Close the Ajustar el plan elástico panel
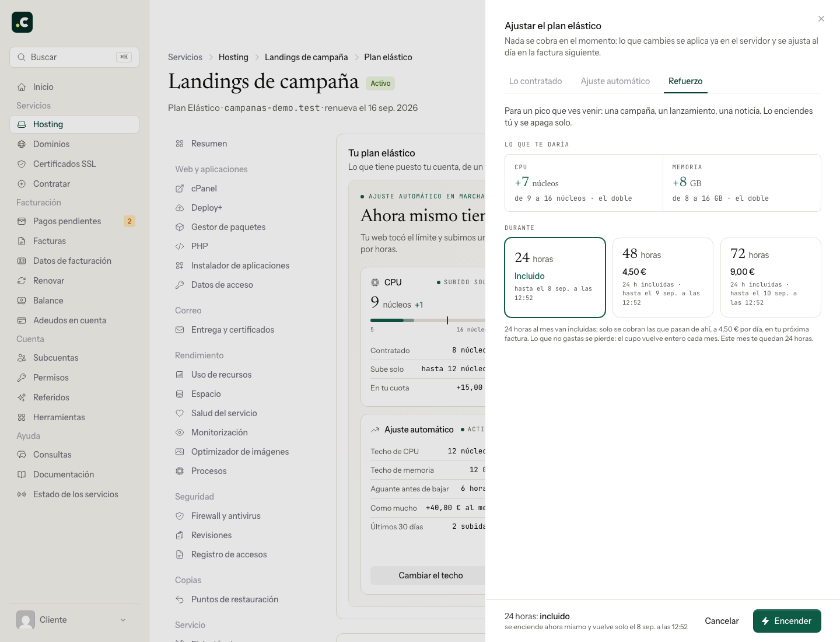This screenshot has width=840, height=642. tap(821, 19)
